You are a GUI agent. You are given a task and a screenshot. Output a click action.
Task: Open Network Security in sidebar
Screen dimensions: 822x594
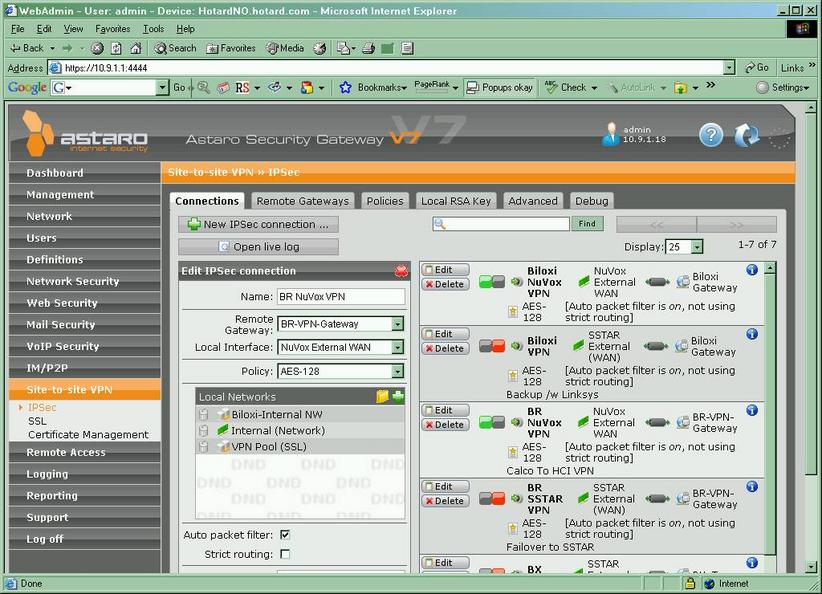tap(85, 282)
